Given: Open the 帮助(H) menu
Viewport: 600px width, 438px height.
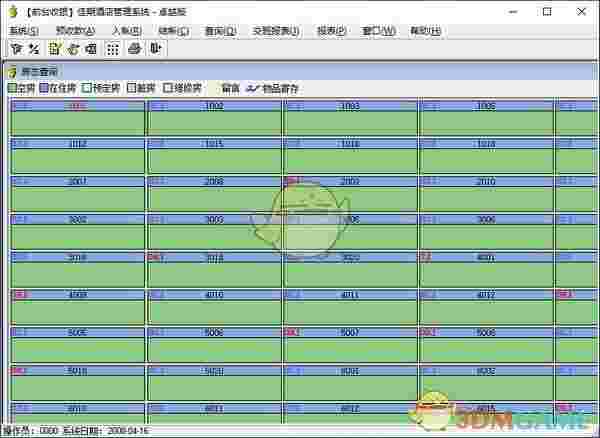Looking at the screenshot, I should (426, 31).
